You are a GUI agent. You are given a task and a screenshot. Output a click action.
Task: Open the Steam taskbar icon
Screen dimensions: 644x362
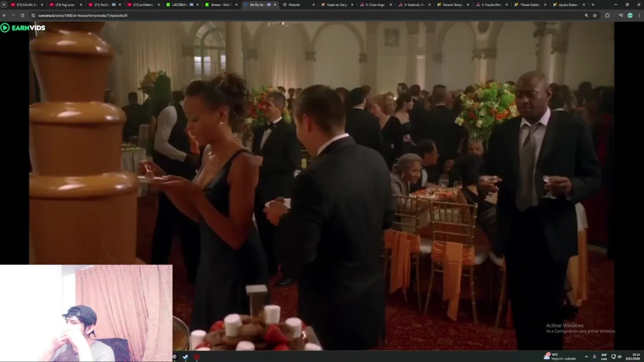tap(185, 357)
